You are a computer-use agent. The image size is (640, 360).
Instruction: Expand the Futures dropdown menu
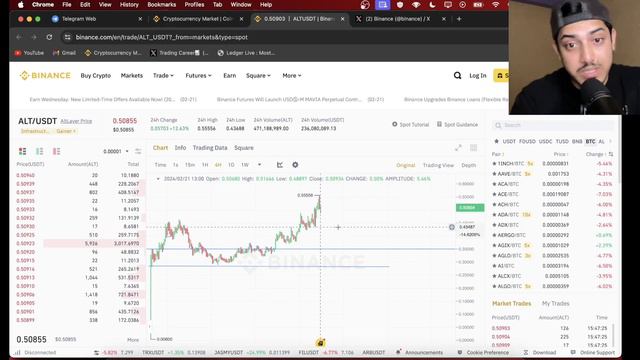point(198,76)
